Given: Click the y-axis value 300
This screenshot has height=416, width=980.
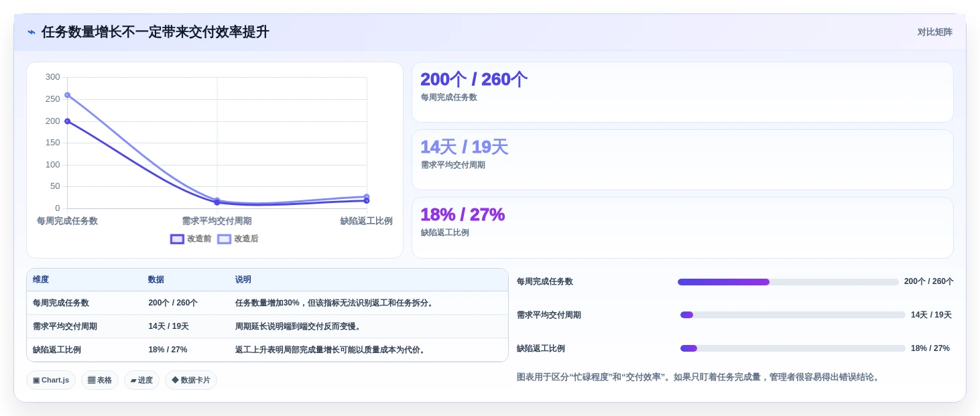Looking at the screenshot, I should 53,77.
